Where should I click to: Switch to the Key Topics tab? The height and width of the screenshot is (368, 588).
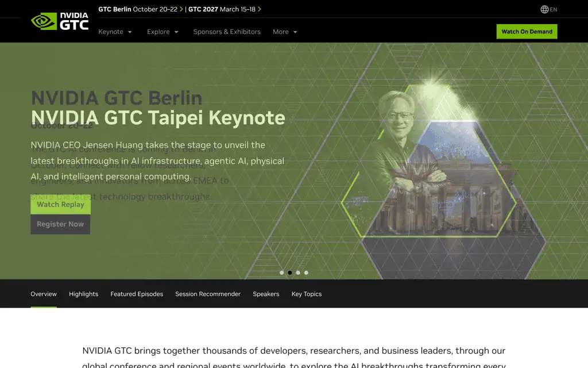point(307,294)
